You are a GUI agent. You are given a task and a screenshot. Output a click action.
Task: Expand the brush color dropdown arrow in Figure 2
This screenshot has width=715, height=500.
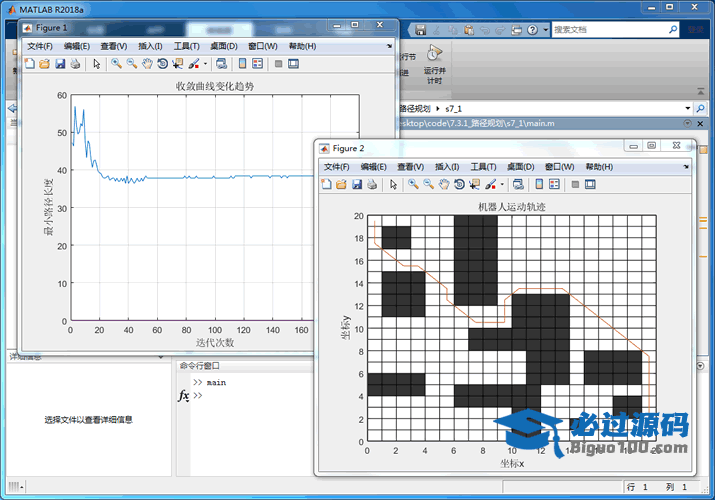tap(503, 184)
